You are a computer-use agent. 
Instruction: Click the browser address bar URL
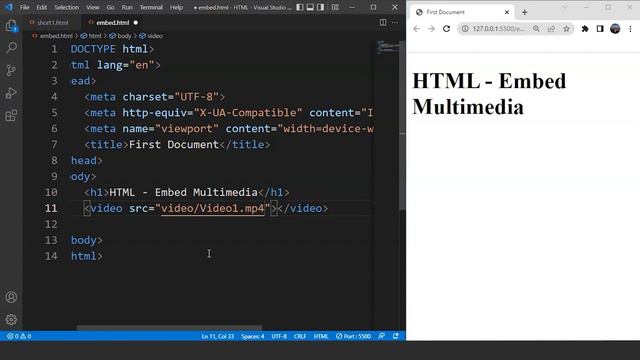499,29
